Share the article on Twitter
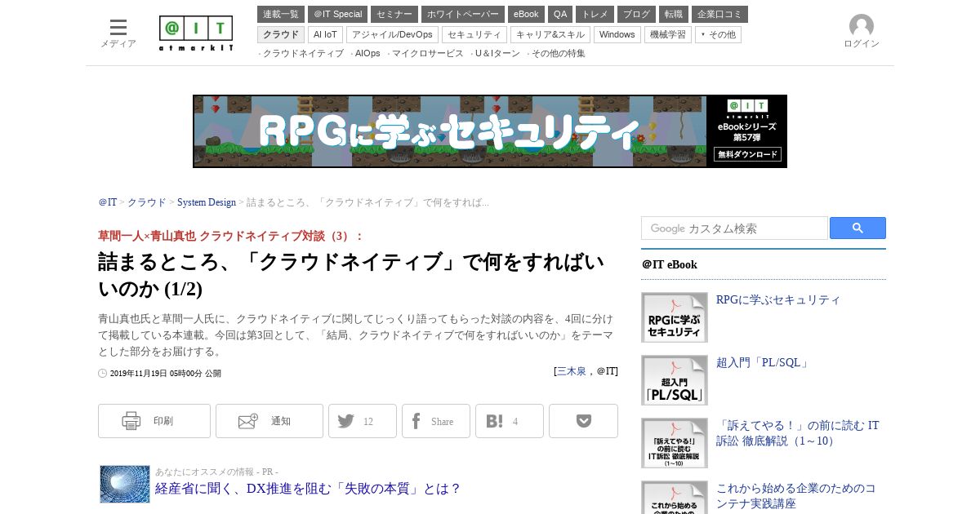 (x=363, y=421)
